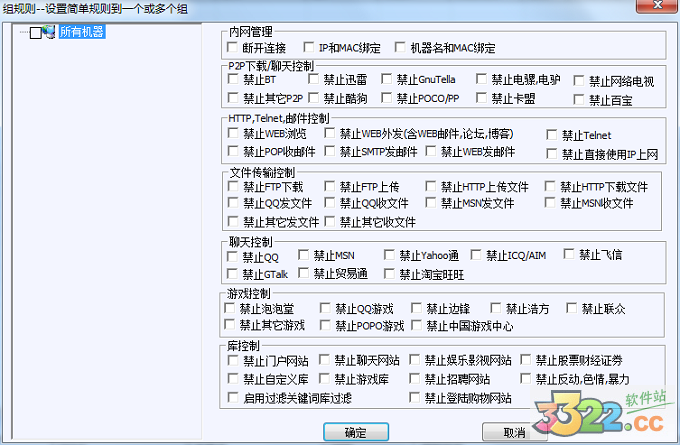Check 禁止POPO游戏 option
Image resolution: width=680 pixels, height=445 pixels.
tap(325, 325)
